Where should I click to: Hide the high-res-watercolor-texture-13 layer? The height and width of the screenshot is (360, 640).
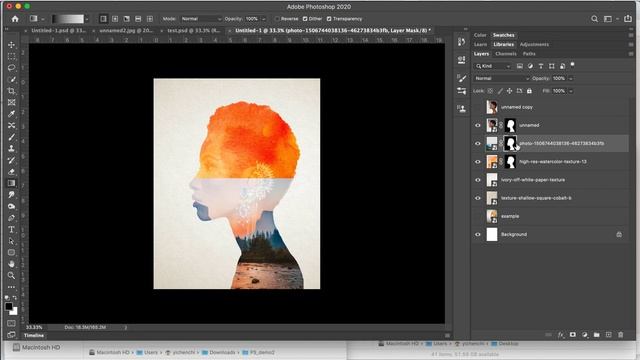(478, 162)
